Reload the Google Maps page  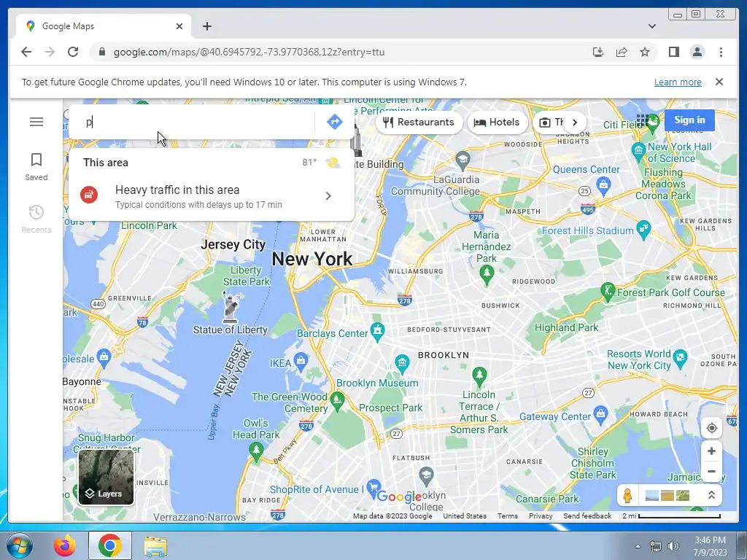click(73, 52)
